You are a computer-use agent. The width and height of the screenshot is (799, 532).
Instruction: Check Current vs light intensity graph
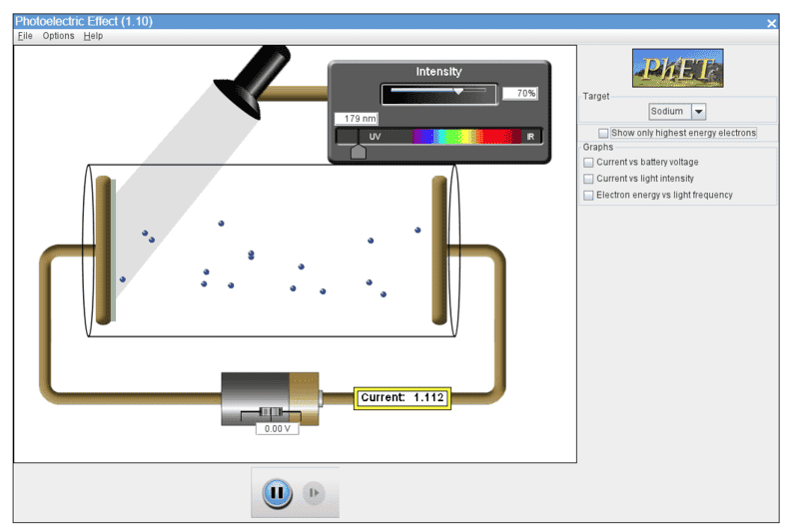pyautogui.click(x=588, y=179)
